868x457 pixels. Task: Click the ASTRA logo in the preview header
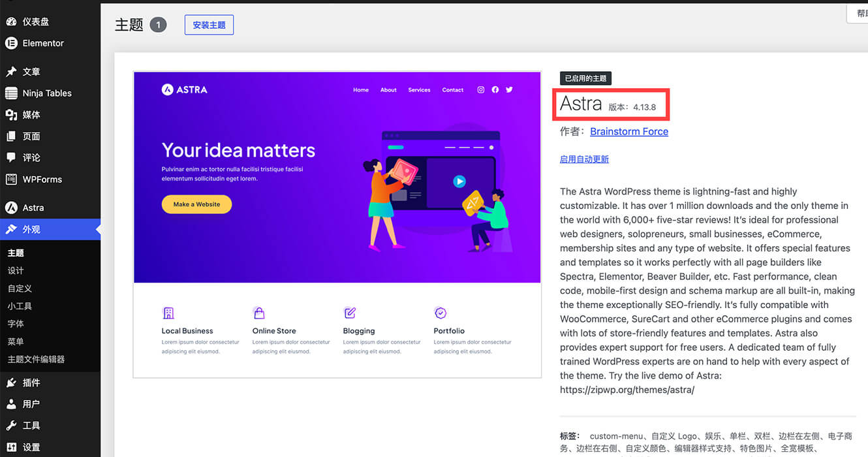[x=185, y=89]
